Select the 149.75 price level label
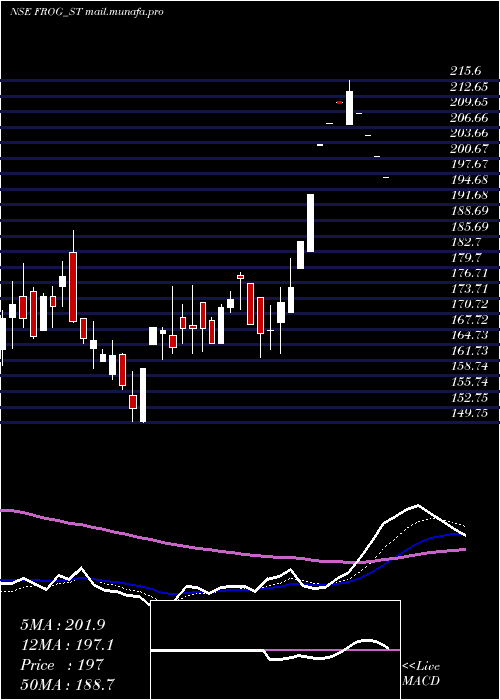This screenshot has width=500, height=700. (469, 413)
